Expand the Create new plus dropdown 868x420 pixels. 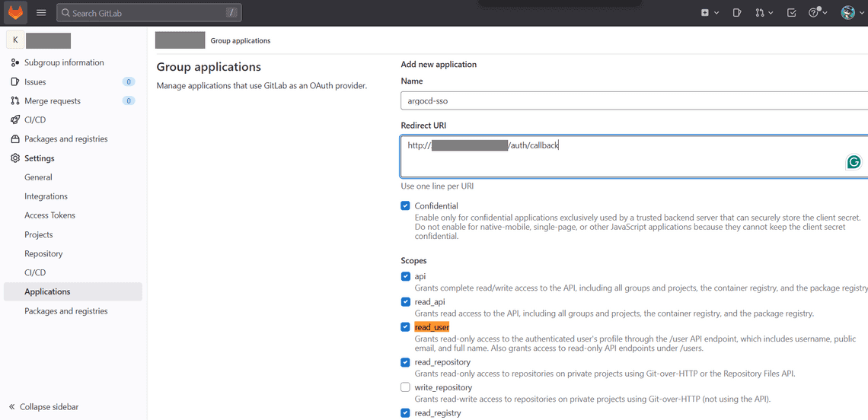point(710,13)
